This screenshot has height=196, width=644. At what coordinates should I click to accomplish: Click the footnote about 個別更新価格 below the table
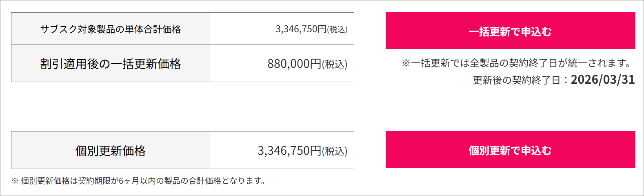[139, 180]
